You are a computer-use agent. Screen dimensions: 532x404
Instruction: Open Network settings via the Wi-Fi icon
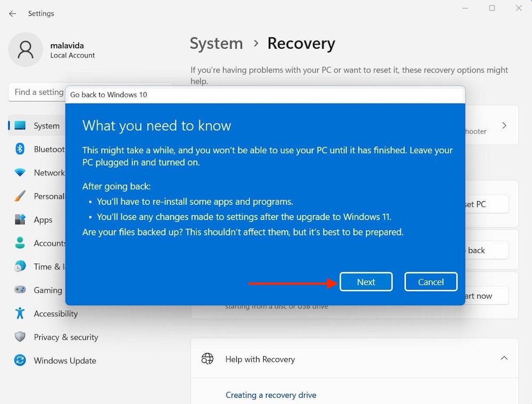20,173
